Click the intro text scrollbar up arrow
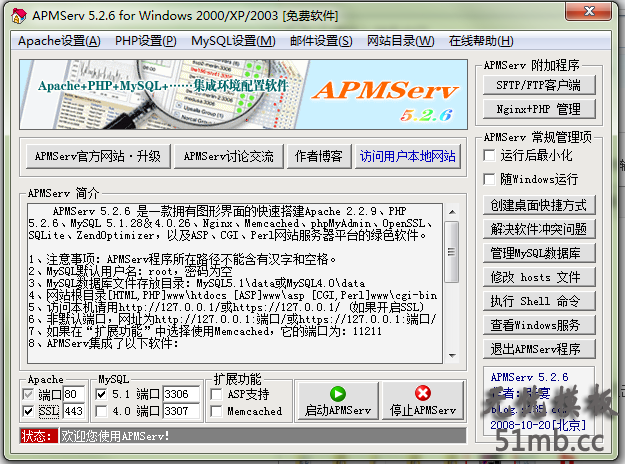 452,212
